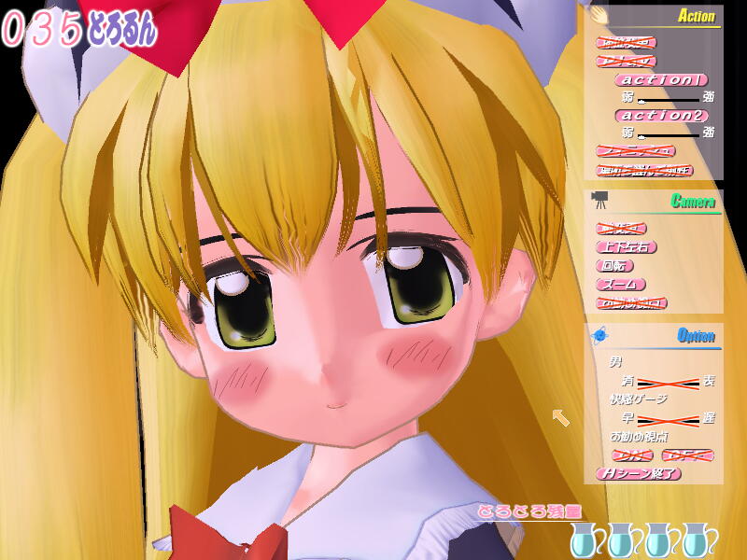
Task: Toggle the ON button in Option panel
Action: coord(632,455)
